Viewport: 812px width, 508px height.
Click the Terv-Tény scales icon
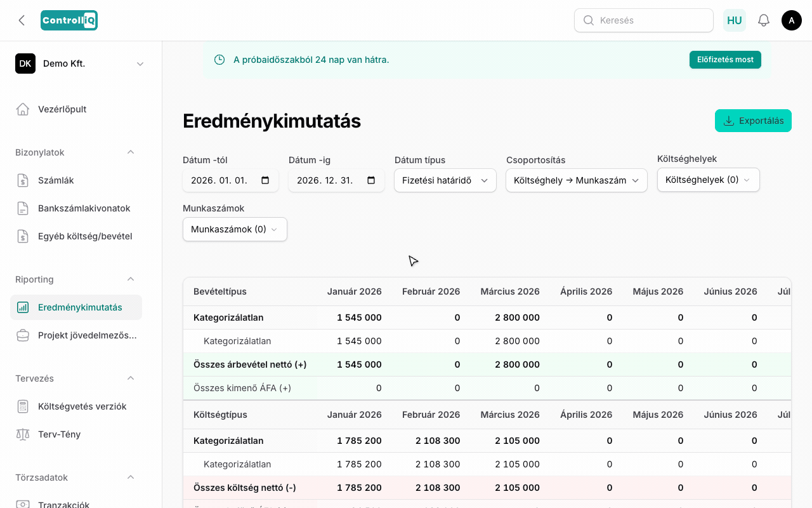(x=23, y=434)
